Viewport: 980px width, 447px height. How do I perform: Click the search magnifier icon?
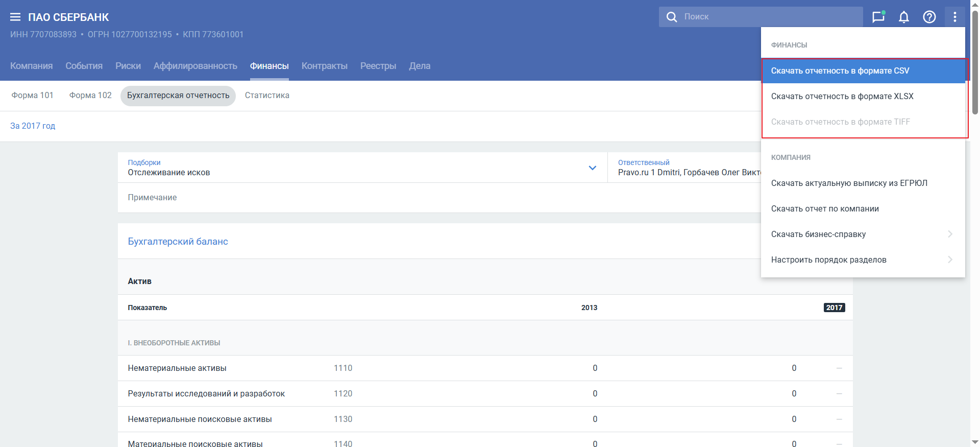(672, 17)
